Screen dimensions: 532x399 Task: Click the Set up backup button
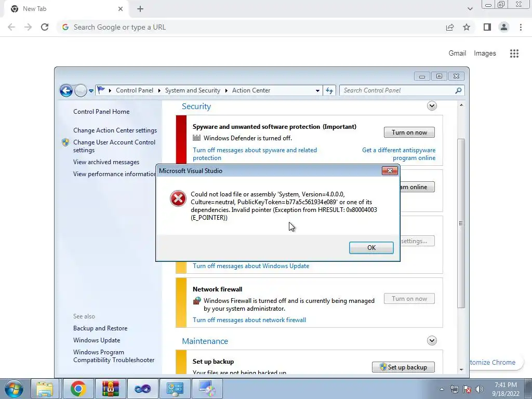click(403, 367)
